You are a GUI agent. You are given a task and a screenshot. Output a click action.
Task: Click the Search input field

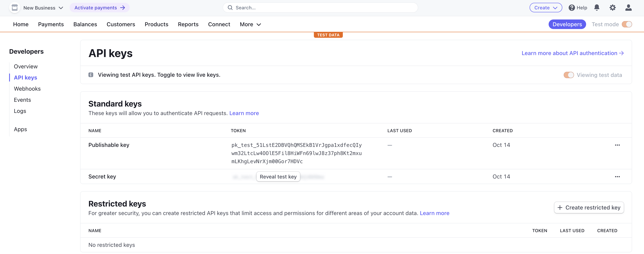(320, 8)
